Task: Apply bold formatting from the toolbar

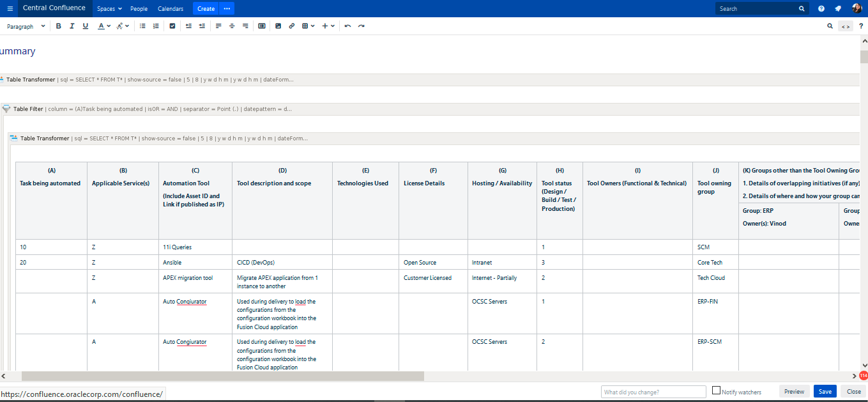Action: [59, 26]
